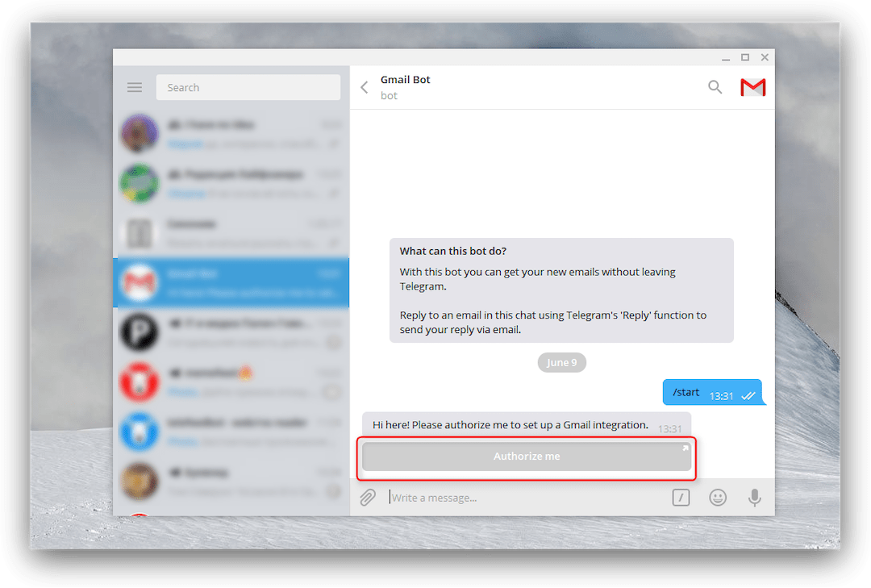Search within the Gmail Bot chat
Image resolution: width=871 pixels, height=588 pixels.
pyautogui.click(x=715, y=86)
